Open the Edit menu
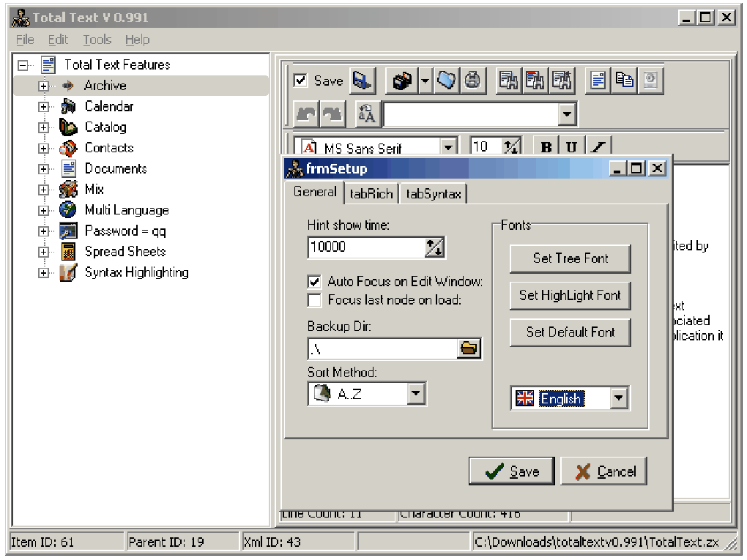The width and height of the screenshot is (747, 560). tap(58, 40)
